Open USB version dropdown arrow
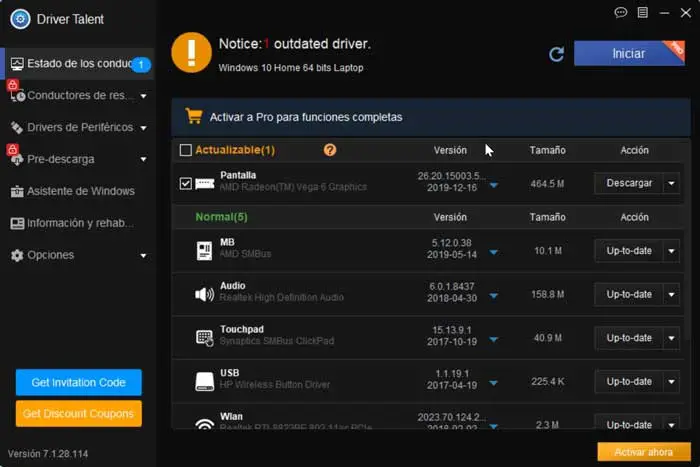Viewport: 700px width, 467px height. 493,383
